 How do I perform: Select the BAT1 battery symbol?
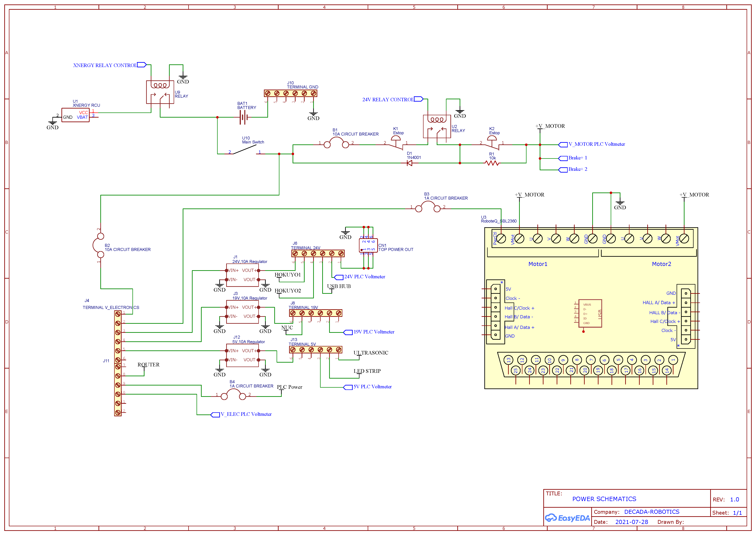[243, 117]
